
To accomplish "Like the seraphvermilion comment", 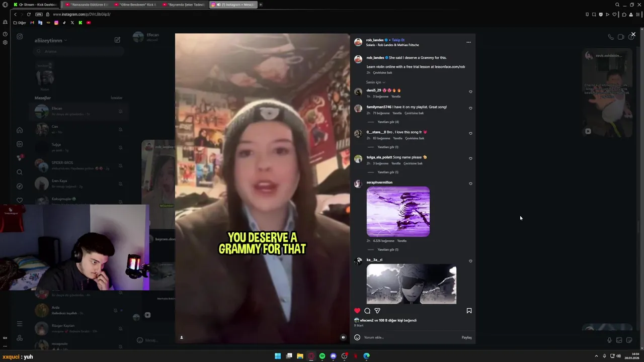I will pos(470,184).
